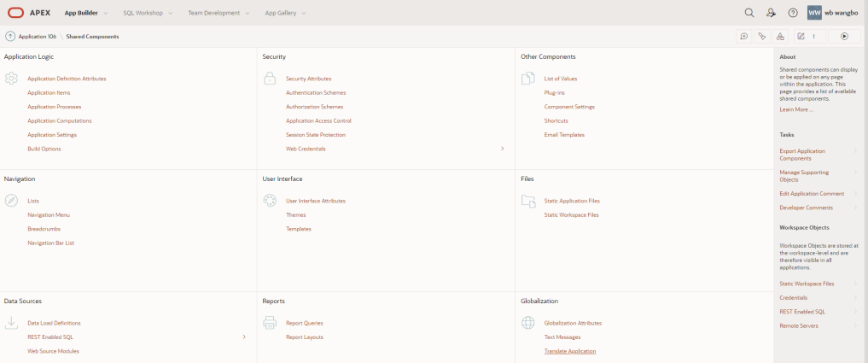Screen dimensions: 868x363
Task: Run the application with play button
Action: coord(845,37)
